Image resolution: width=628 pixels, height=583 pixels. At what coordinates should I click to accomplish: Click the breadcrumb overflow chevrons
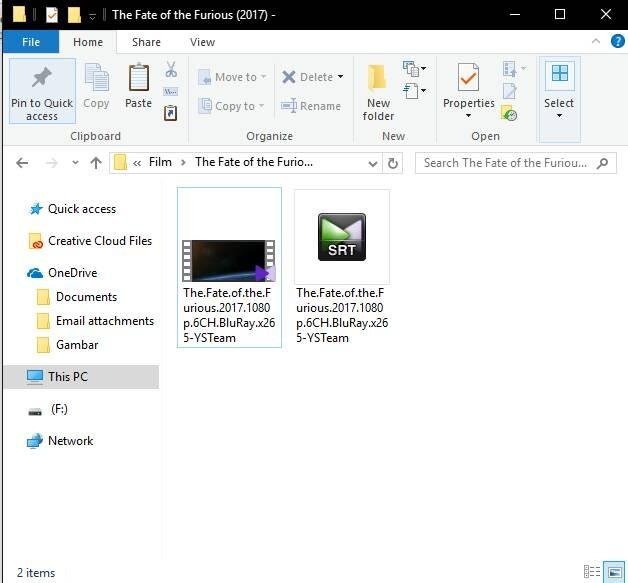(x=137, y=163)
